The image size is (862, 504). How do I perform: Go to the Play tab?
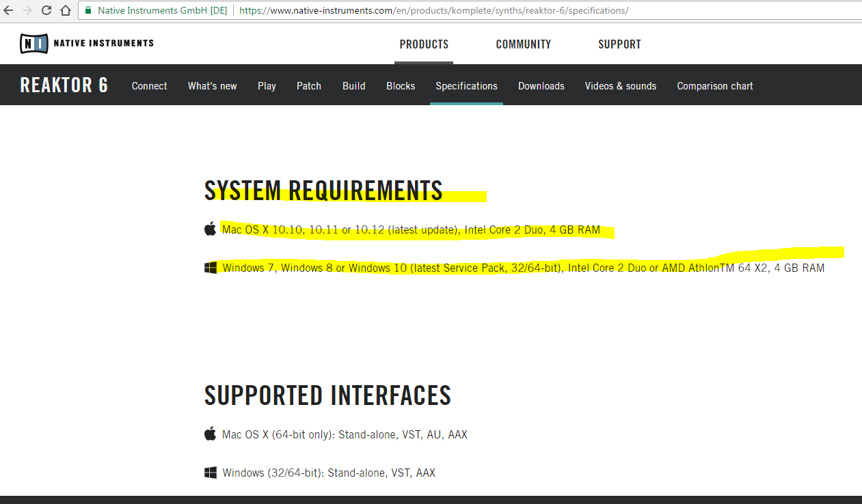tap(267, 86)
